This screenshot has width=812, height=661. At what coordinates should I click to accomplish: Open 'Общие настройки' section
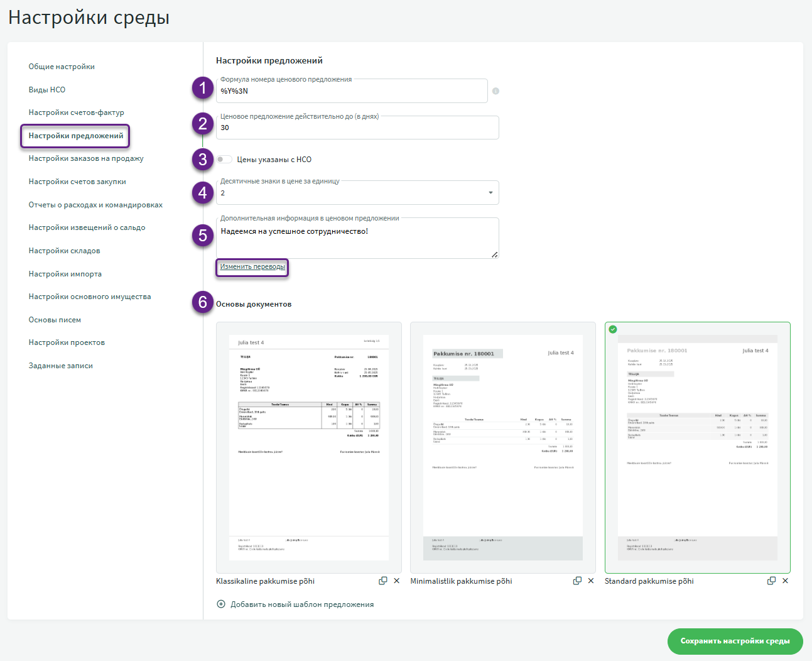(62, 67)
